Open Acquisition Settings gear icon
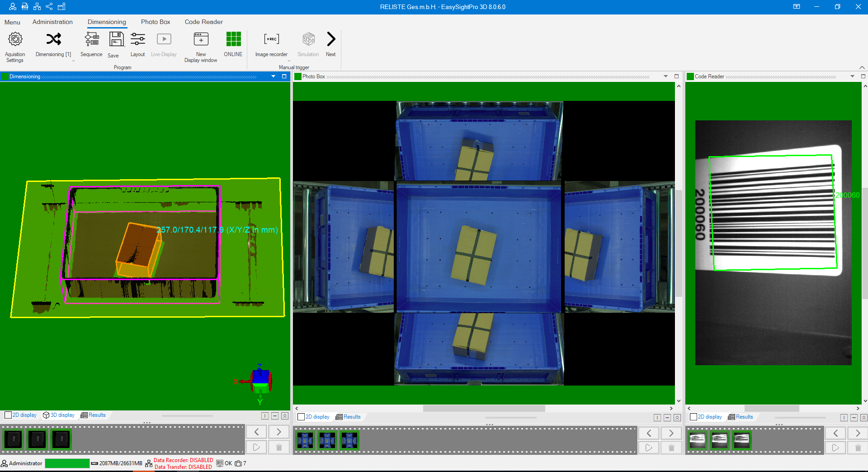The width and height of the screenshot is (868, 472). 15,40
